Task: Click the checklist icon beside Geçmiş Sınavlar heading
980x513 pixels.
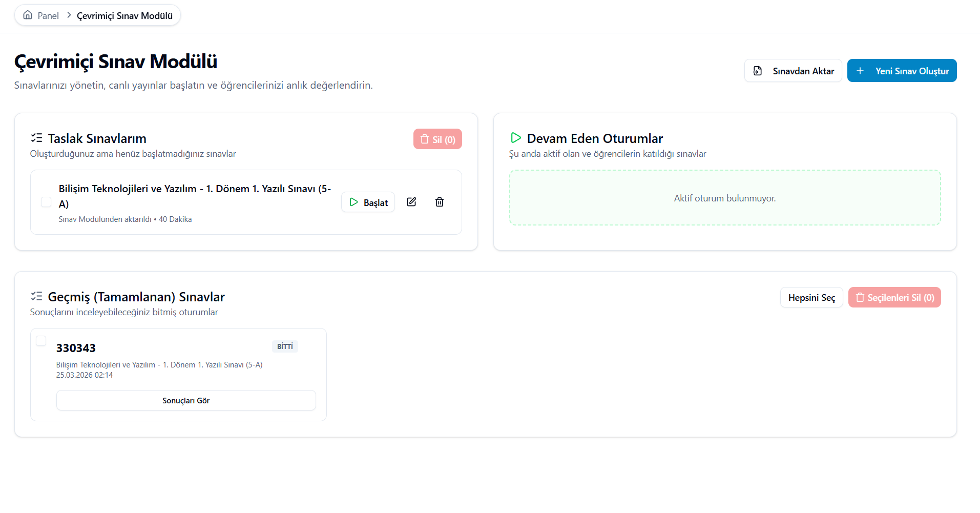Action: coord(36,296)
